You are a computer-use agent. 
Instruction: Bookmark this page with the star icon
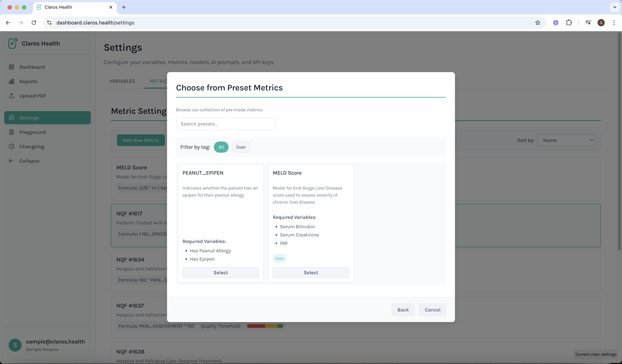(538, 22)
